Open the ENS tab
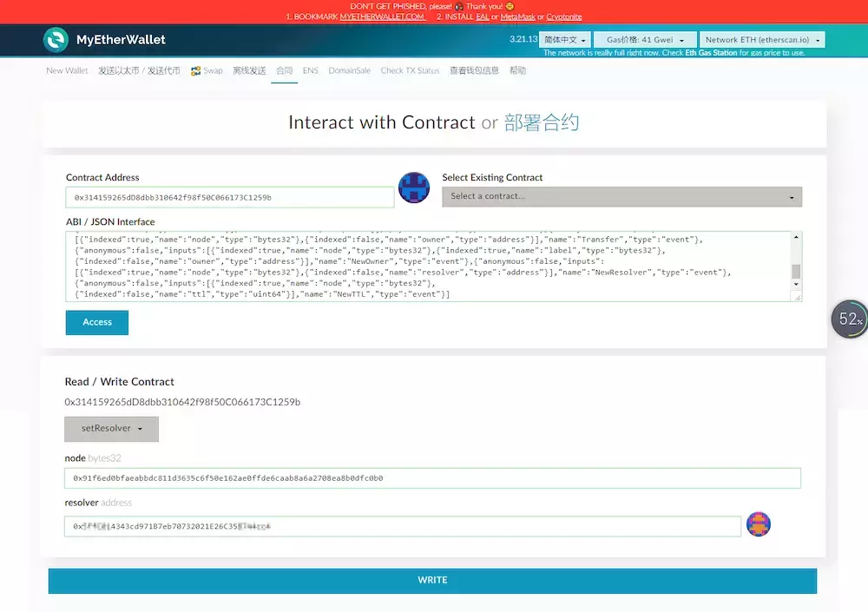Image resolution: width=868 pixels, height=612 pixels. tap(310, 71)
